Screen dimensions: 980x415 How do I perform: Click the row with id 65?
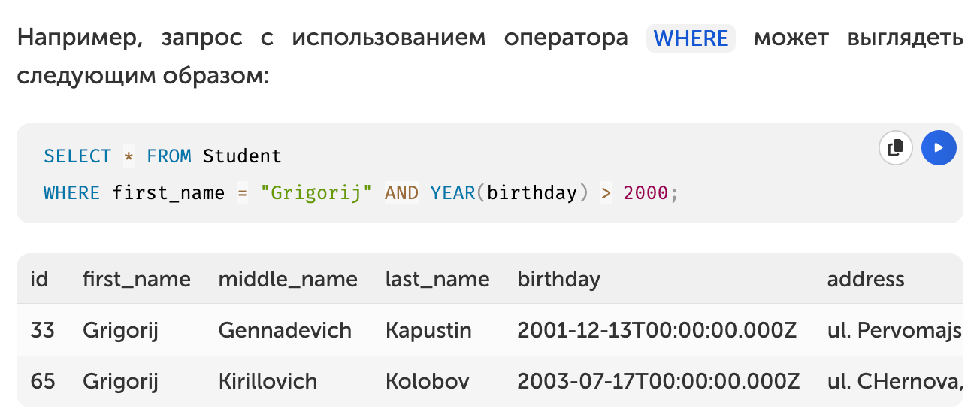490,381
